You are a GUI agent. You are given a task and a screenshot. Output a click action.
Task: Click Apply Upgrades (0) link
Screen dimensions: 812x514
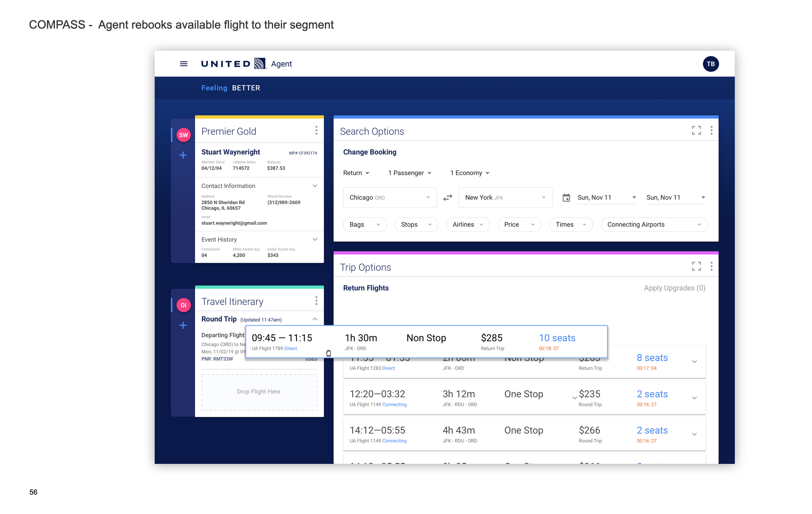click(x=674, y=288)
